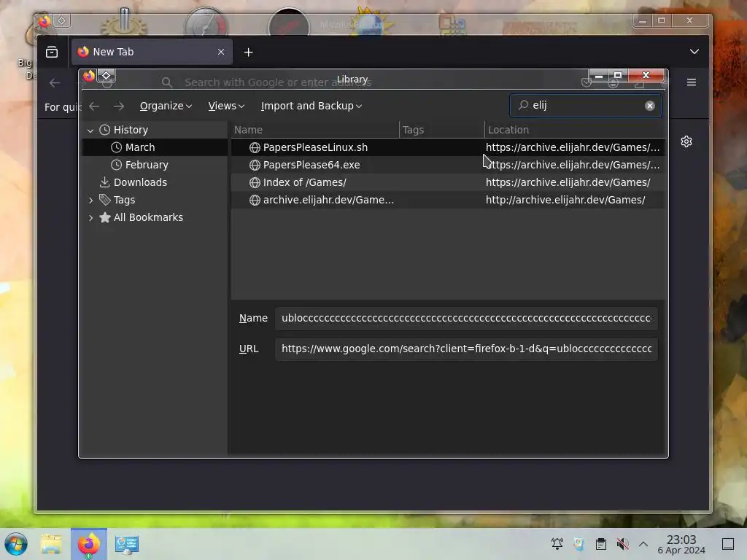
Task: Open a new tab with plus button
Action: [x=248, y=52]
